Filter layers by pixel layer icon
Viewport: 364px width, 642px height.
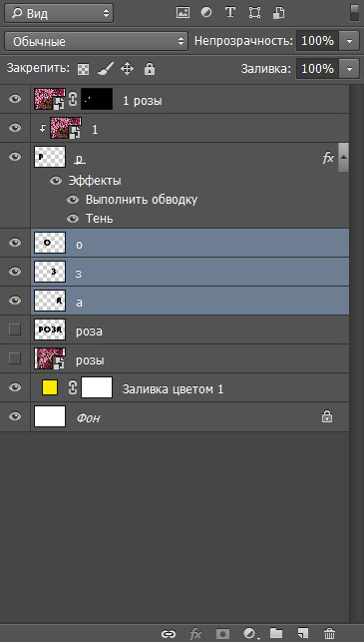point(182,13)
